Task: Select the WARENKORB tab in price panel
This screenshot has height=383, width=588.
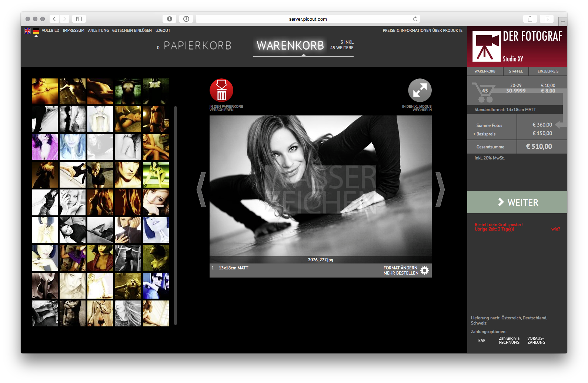Action: tap(485, 71)
